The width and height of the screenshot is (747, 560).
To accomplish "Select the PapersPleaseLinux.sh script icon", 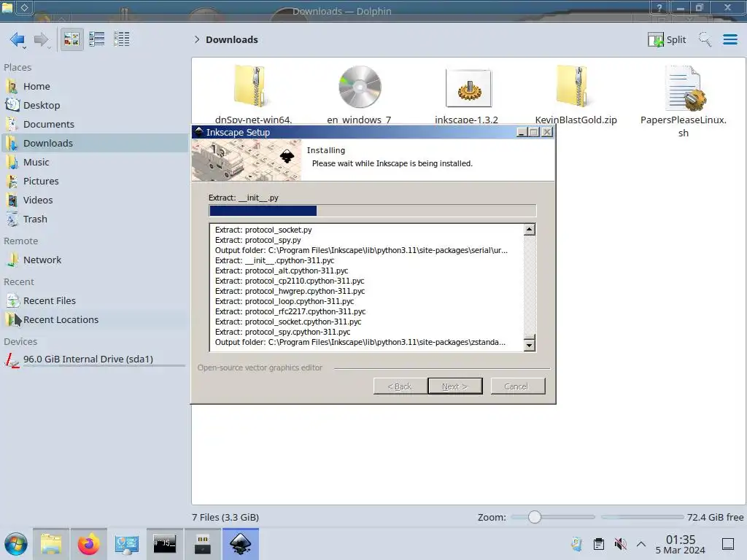I will coord(685,88).
